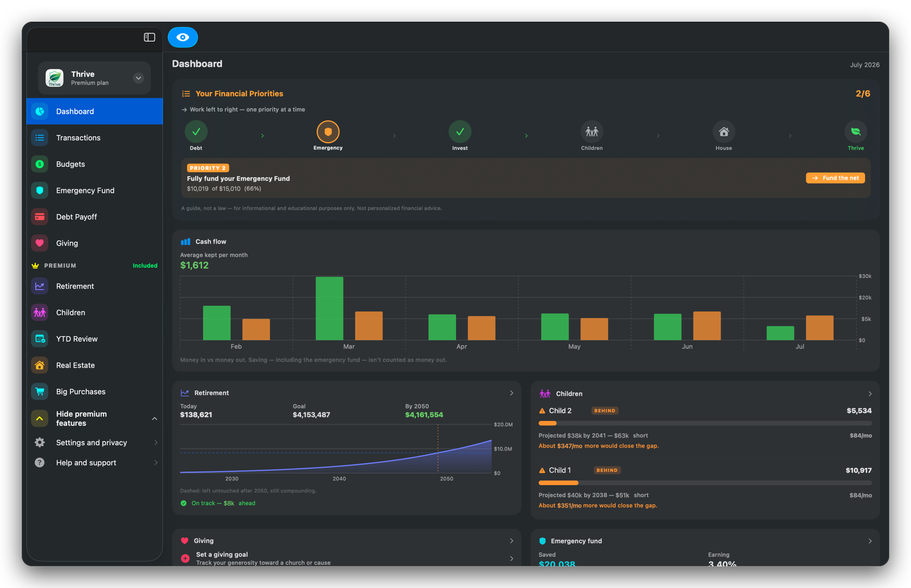The height and width of the screenshot is (588, 911).
Task: Go to Transactions in the sidebar
Action: tap(95, 138)
